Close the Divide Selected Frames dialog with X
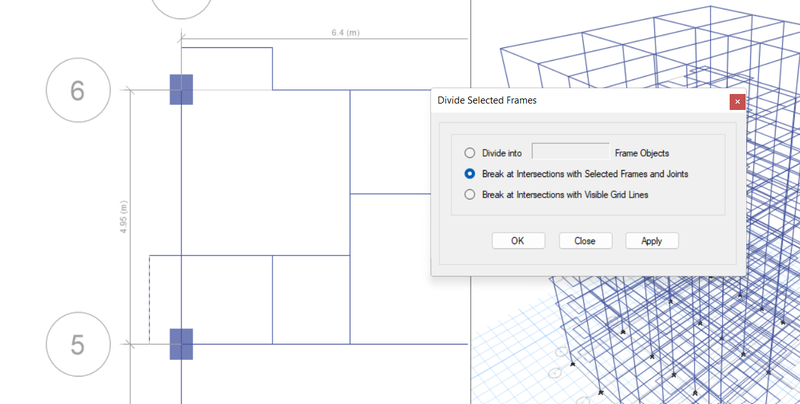Image resolution: width=800 pixels, height=404 pixels. tap(737, 102)
